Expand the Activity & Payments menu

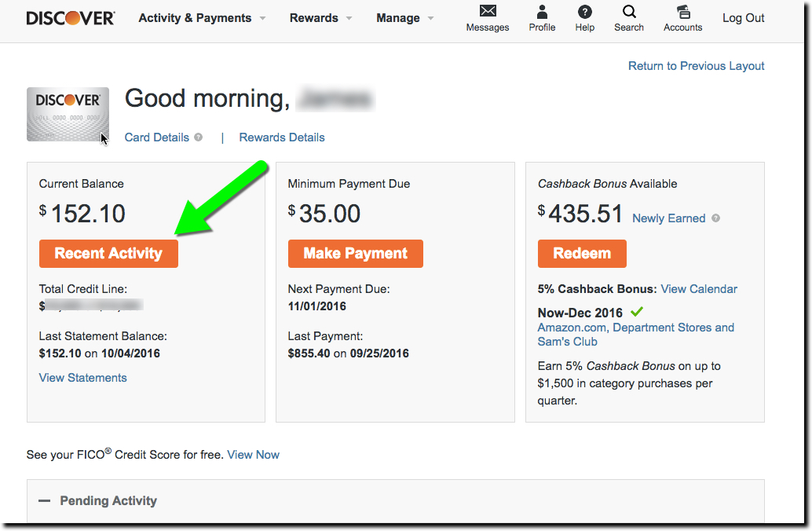(195, 17)
